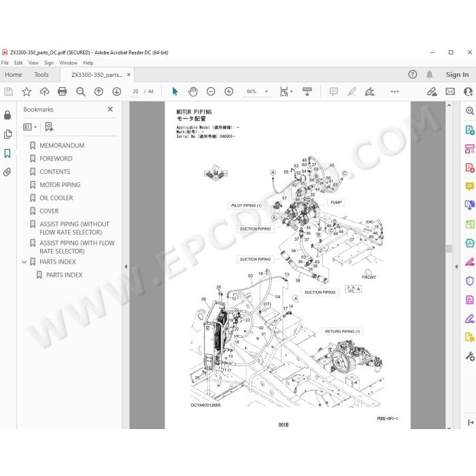The height and width of the screenshot is (476, 476).
Task: Jump to MEMORANDUM bookmark
Action: 62,146
